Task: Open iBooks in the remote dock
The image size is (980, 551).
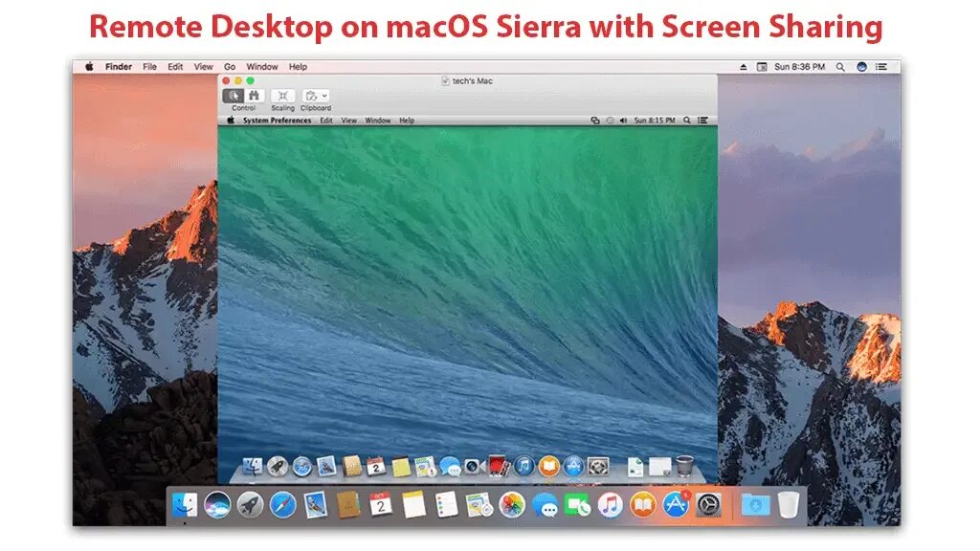Action: coord(548,466)
